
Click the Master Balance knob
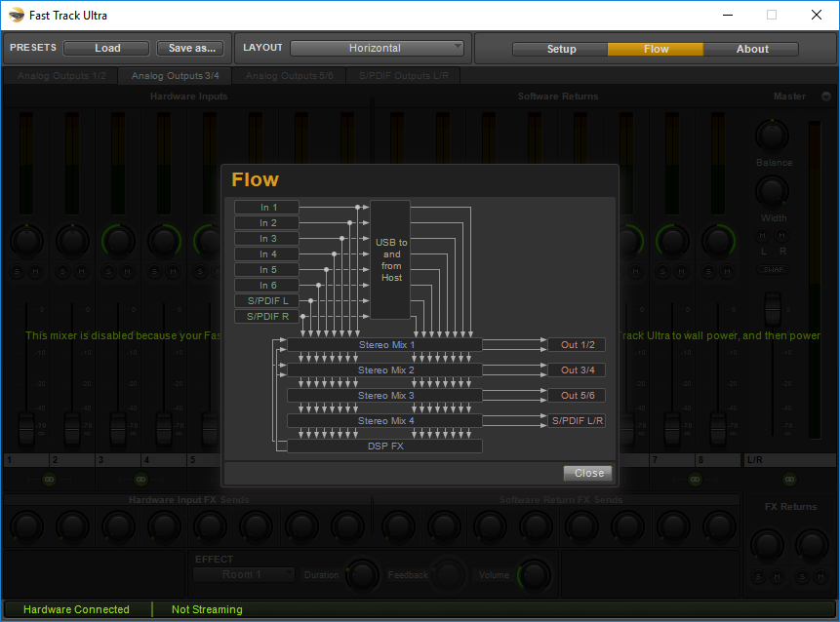coord(772,135)
